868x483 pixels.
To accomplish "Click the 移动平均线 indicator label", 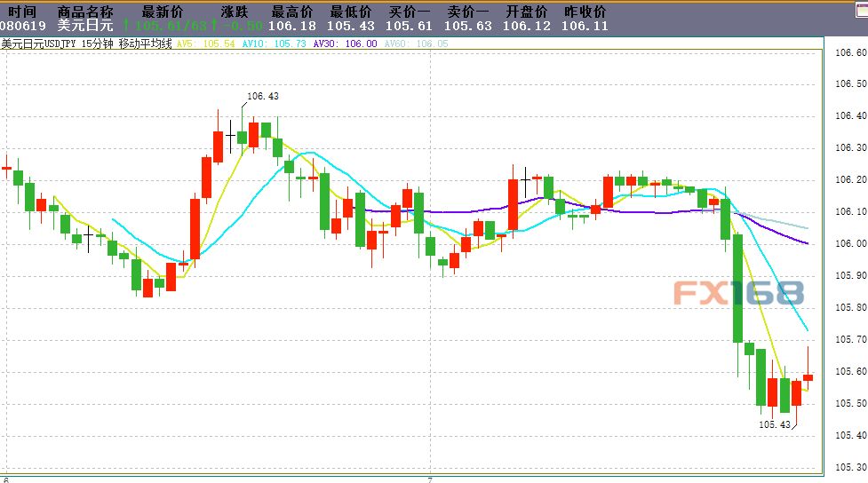I will pos(146,44).
